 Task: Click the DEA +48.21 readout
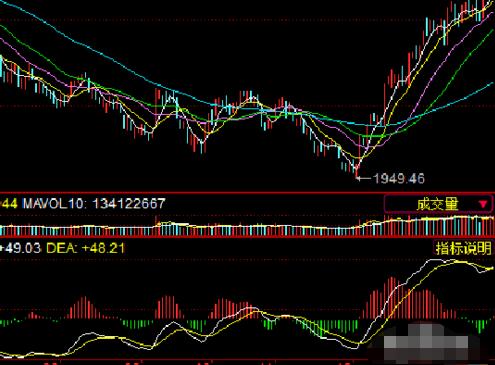click(x=86, y=248)
